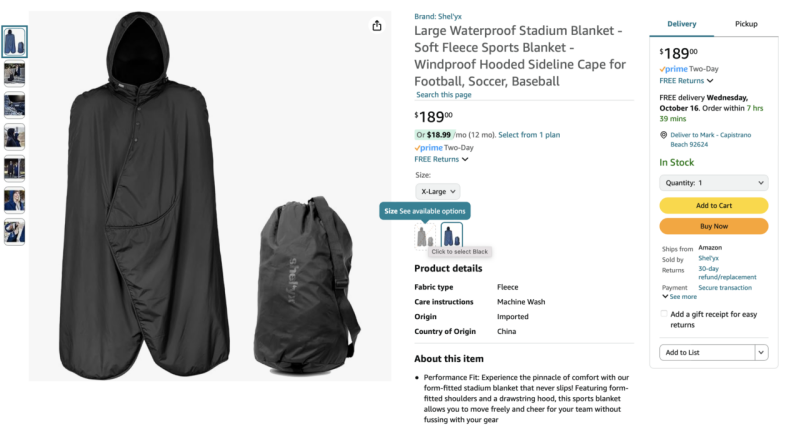Click the Add to Cart button

(x=713, y=206)
